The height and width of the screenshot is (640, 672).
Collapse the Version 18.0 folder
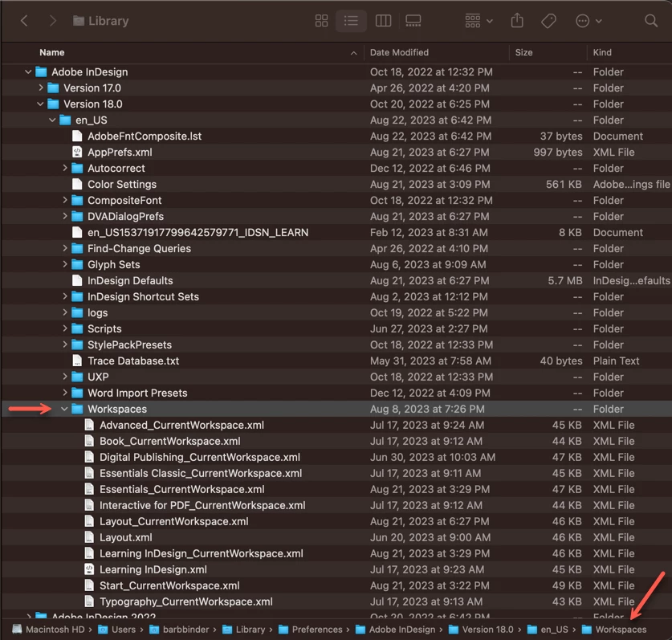40,104
